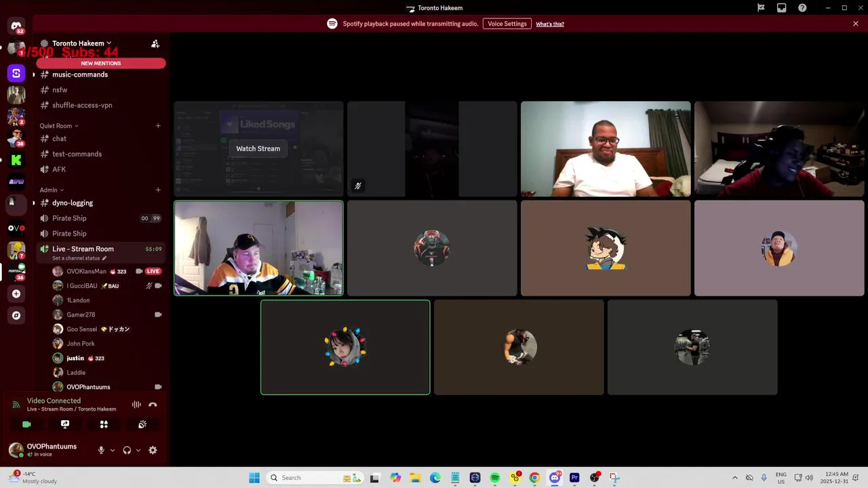Dismiss the Spotify playback paused banner
The width and height of the screenshot is (868, 488).
pos(856,24)
